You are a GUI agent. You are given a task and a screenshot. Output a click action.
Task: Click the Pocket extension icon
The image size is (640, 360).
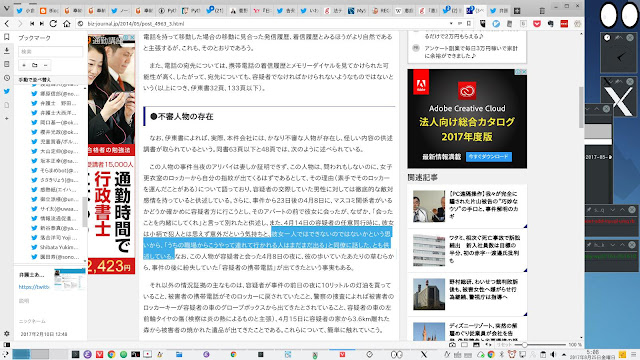[x=537, y=24]
